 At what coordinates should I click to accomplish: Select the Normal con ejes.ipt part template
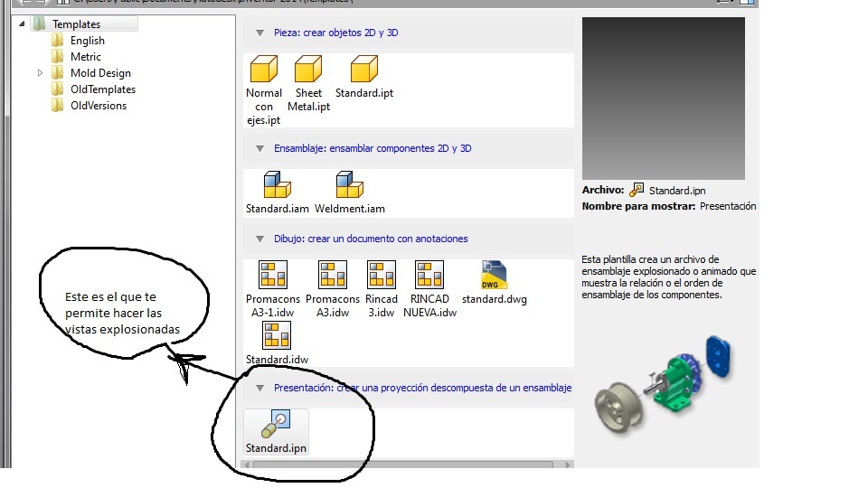pos(263,90)
